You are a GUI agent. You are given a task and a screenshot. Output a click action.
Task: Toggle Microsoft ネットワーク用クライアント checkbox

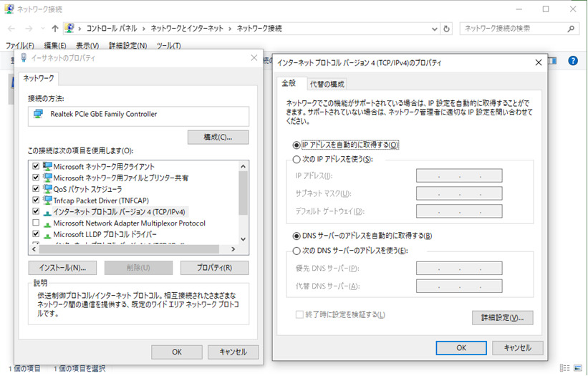tap(36, 166)
